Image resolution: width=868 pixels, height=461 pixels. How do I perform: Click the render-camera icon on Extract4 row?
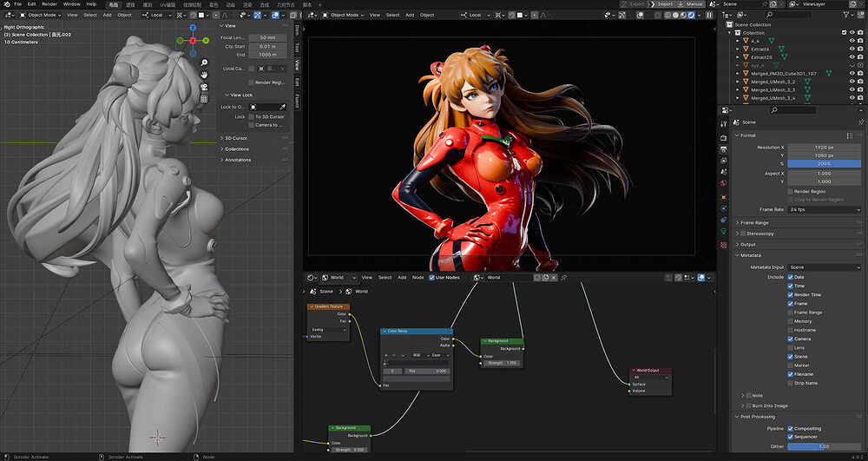tap(860, 49)
